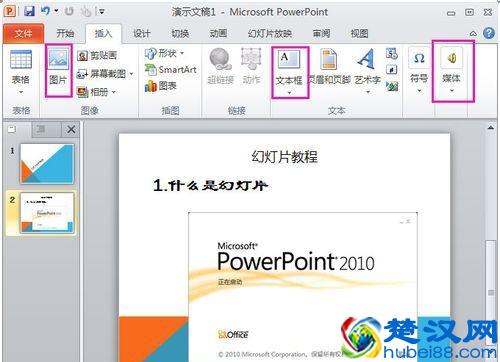Insert a chart with 图表
This screenshot has width=500, height=362.
tap(160, 86)
